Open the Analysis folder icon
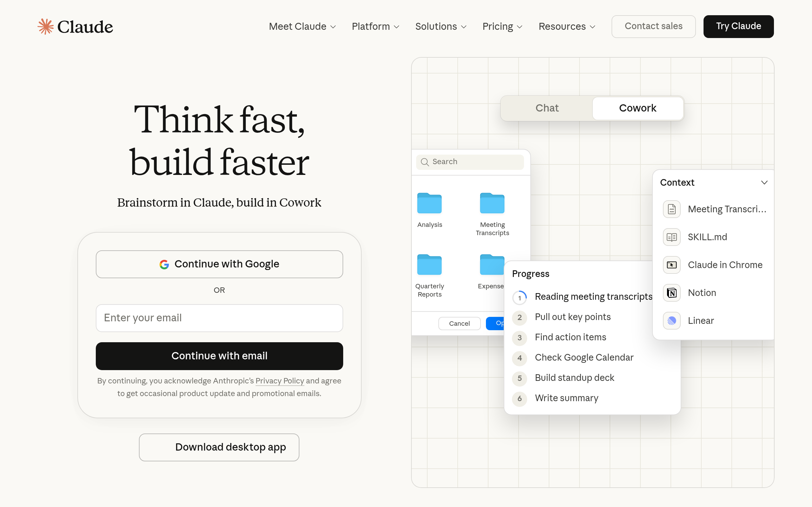 coord(429,203)
